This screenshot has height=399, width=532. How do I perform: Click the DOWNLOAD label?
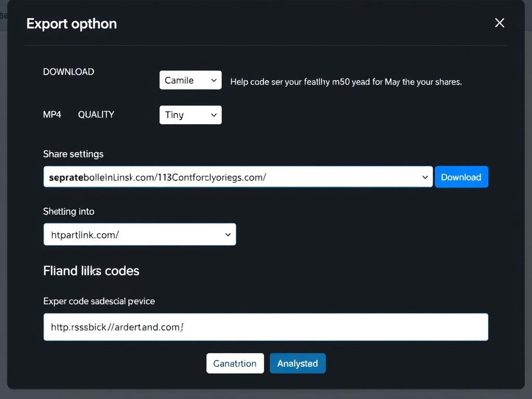pos(69,72)
